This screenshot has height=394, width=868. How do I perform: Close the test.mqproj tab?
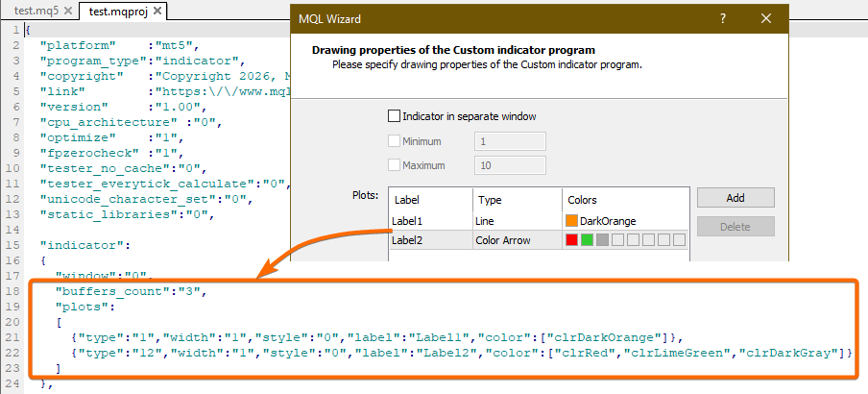click(x=157, y=12)
